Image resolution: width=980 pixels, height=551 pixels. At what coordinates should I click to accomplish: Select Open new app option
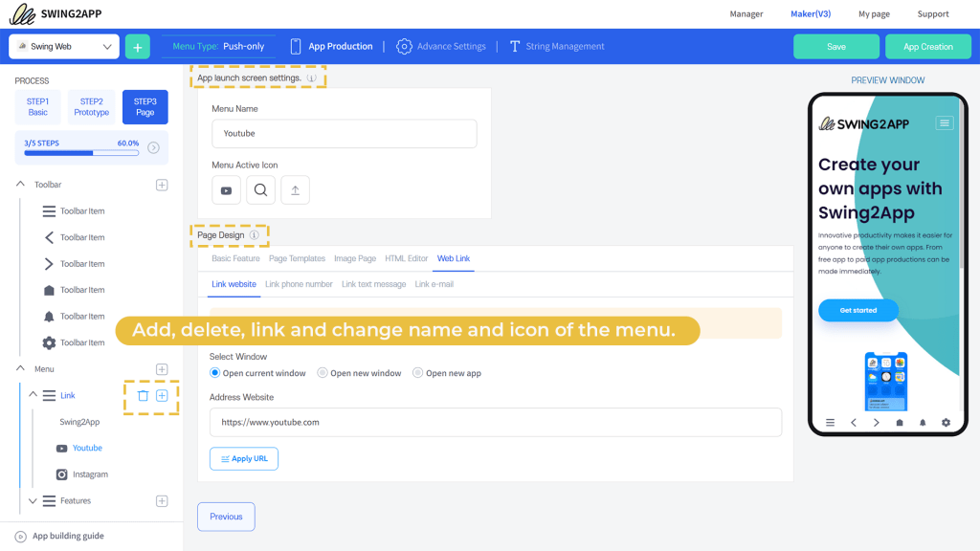[x=417, y=373]
